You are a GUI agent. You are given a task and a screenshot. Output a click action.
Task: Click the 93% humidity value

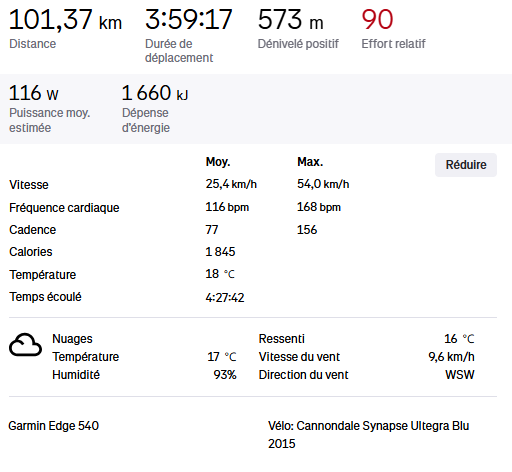coord(225,375)
